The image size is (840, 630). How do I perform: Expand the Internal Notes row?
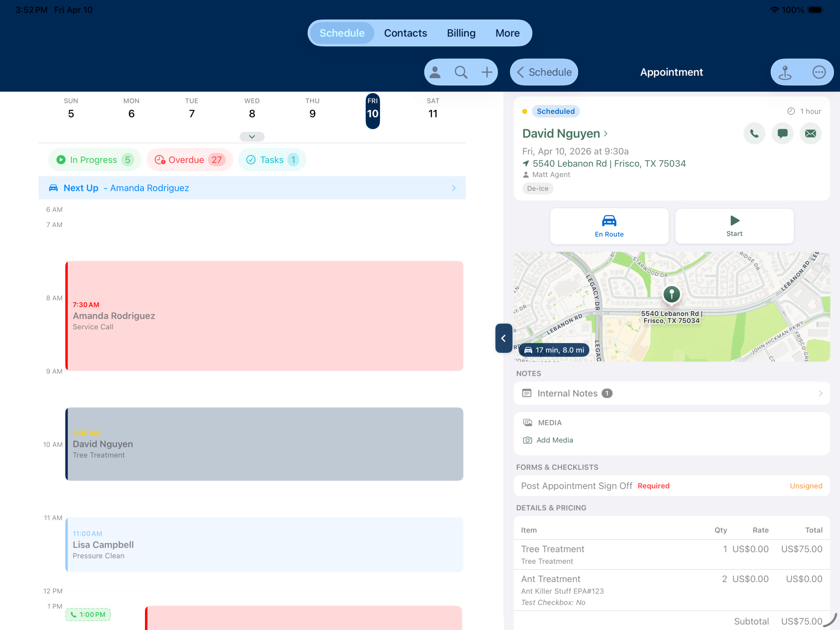[x=671, y=393]
